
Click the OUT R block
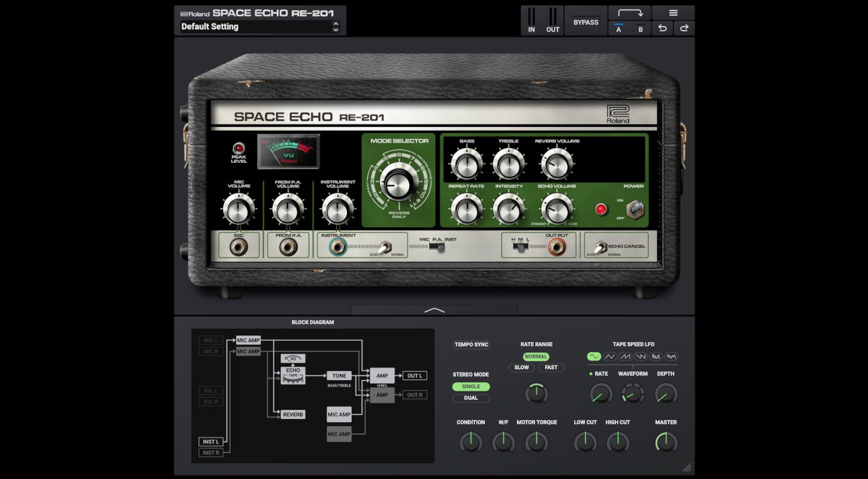pos(415,395)
